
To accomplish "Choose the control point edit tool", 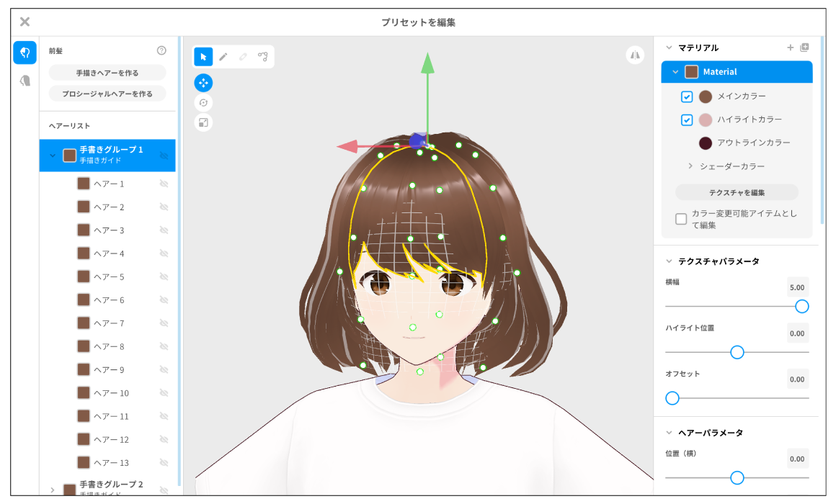I will [x=263, y=57].
